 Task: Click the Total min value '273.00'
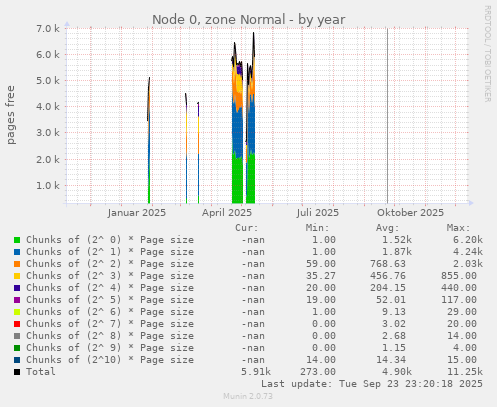318,372
